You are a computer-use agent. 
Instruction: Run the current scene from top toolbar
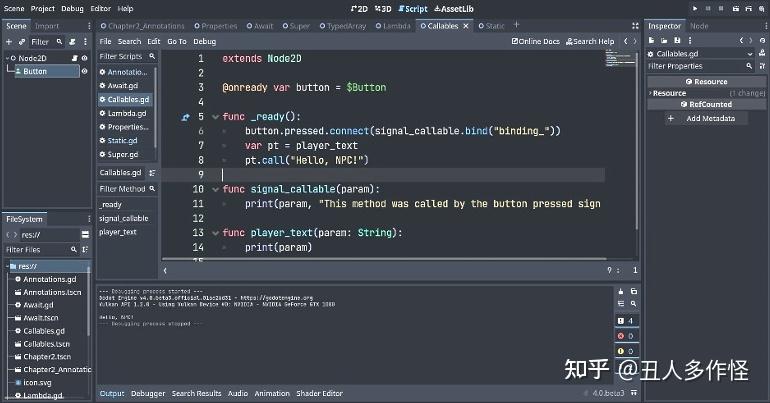736,8
